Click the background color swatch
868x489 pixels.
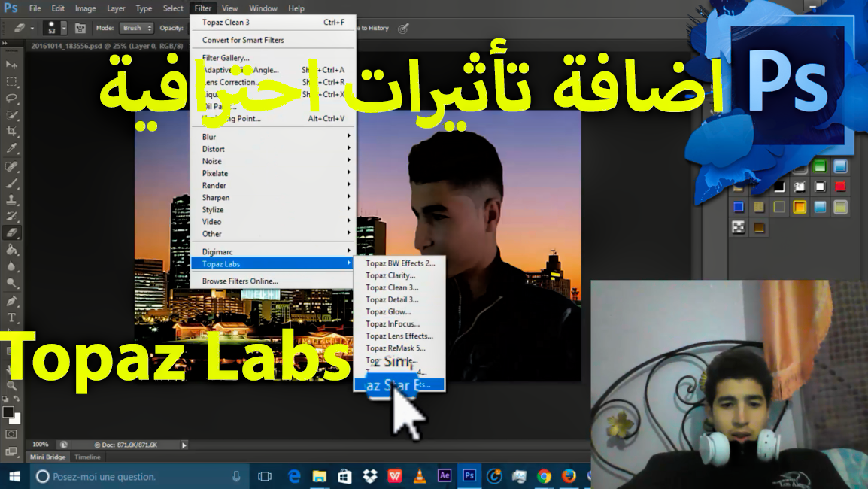point(16,419)
